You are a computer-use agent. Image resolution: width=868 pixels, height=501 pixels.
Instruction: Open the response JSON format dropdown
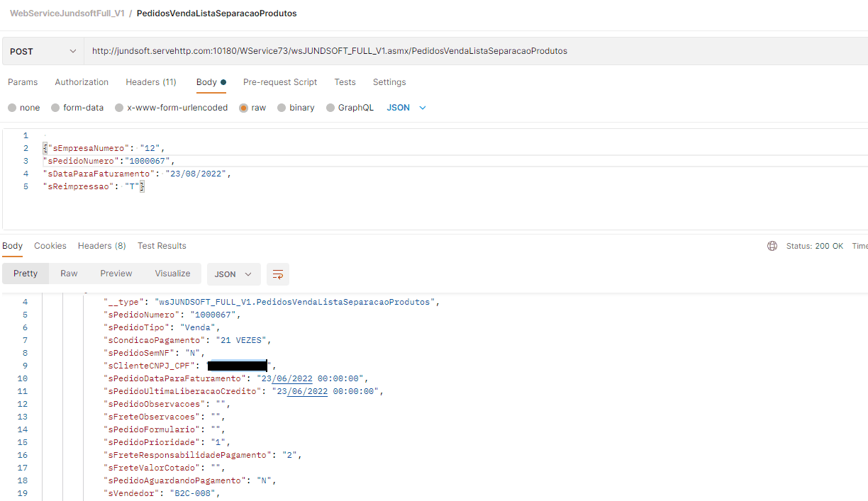coord(233,274)
